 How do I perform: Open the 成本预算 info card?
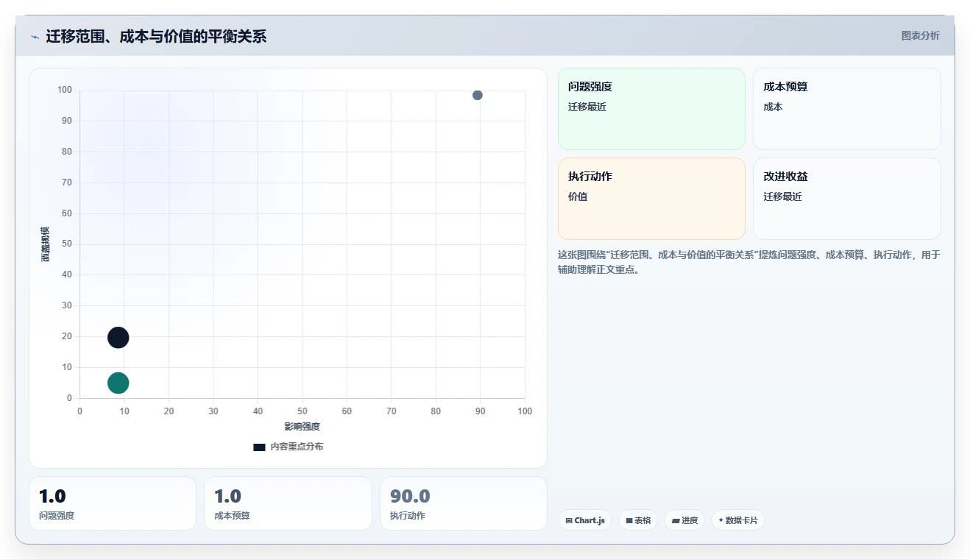[847, 109]
